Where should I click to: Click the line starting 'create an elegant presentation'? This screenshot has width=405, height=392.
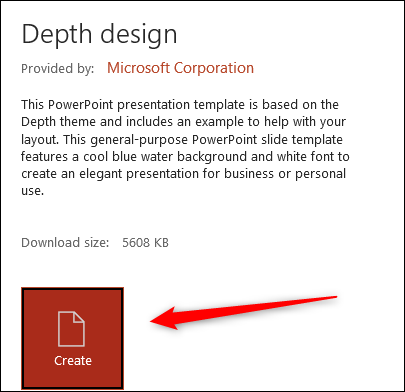[183, 174]
